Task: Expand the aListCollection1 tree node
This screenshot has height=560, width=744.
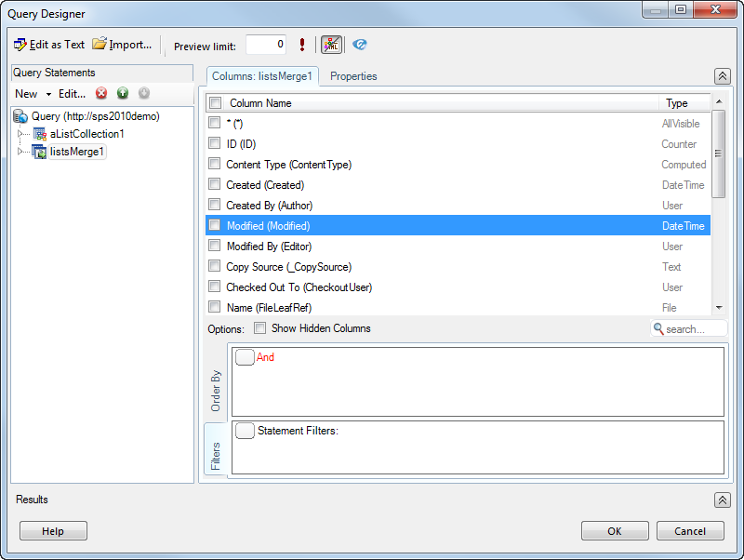Action: coord(20,134)
